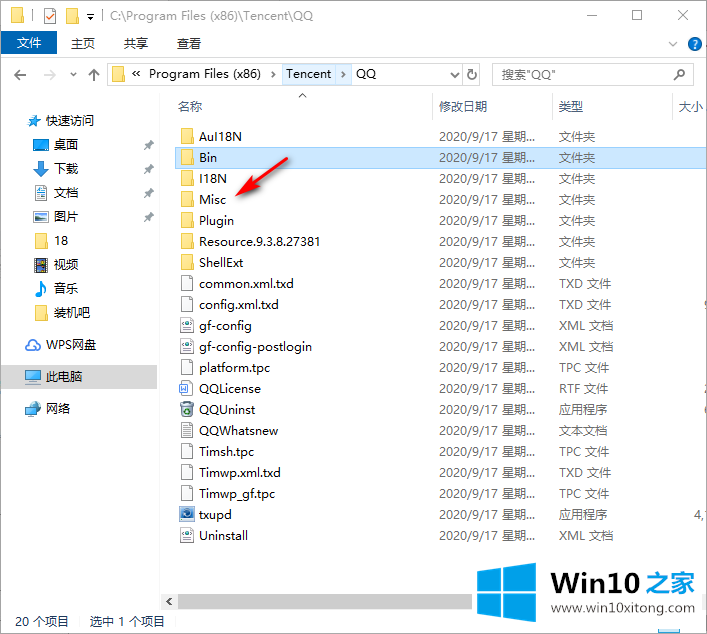Open the recent locations dropdown arrow
This screenshot has height=634, width=707.
73,74
